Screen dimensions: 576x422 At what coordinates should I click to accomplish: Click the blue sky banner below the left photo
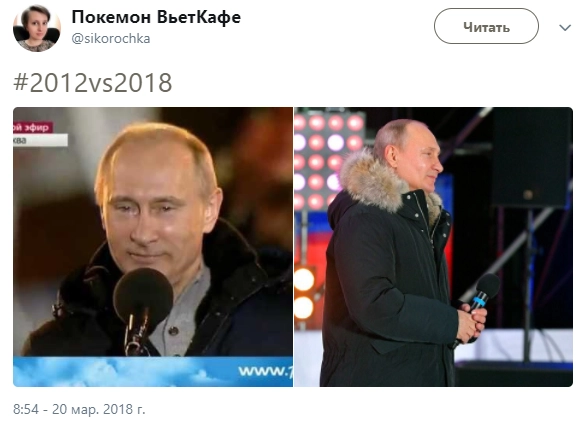point(153,371)
